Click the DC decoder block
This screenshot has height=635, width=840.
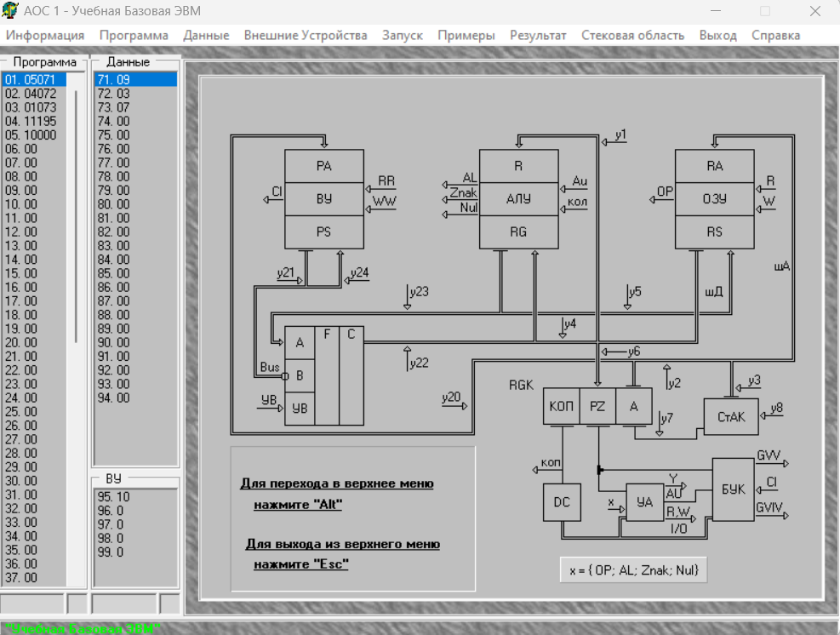point(562,502)
